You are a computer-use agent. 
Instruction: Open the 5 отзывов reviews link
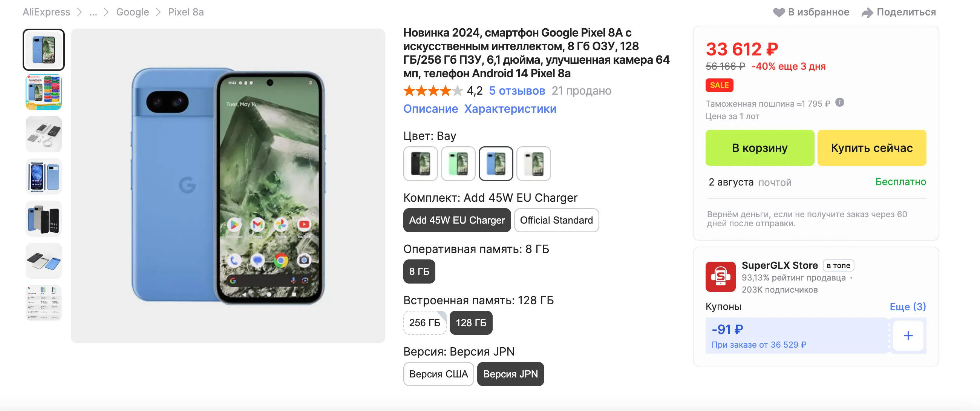pyautogui.click(x=517, y=91)
